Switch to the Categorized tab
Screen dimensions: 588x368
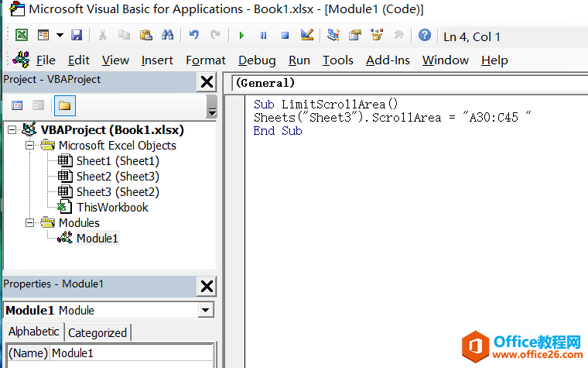click(97, 332)
